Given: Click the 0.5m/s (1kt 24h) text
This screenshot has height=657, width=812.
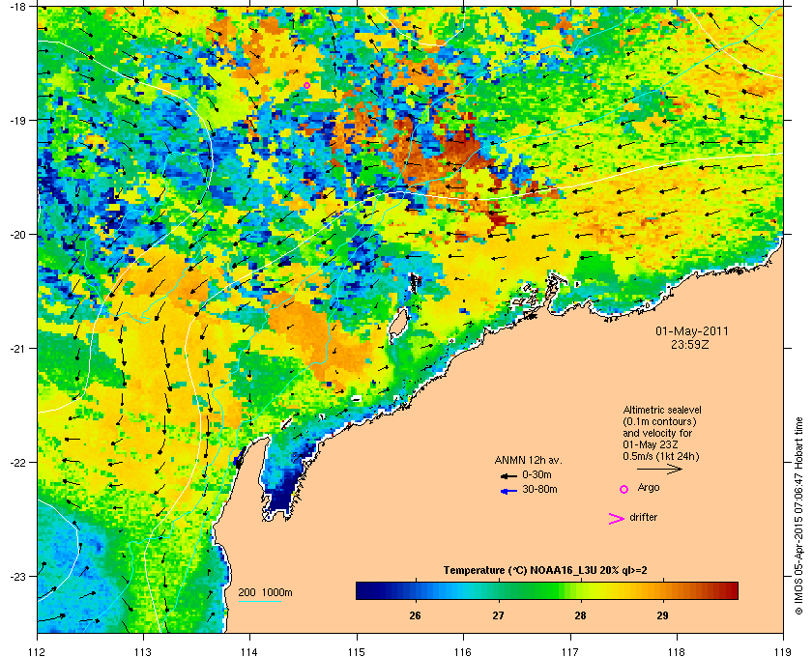Looking at the screenshot, I should tap(661, 456).
